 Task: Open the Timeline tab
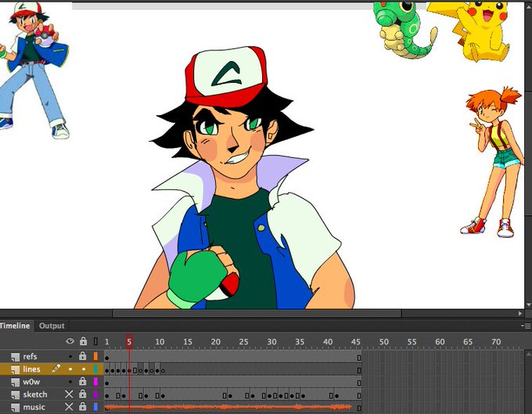[16, 326]
